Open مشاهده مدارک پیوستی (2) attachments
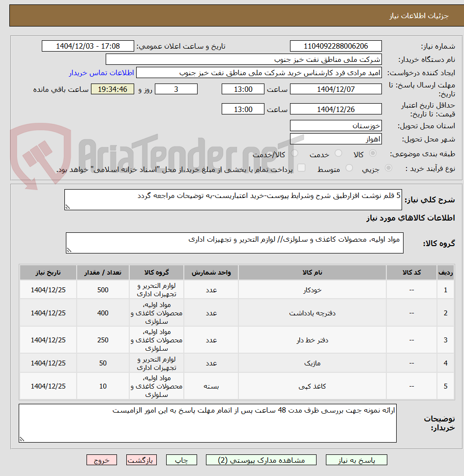 pyautogui.click(x=261, y=460)
